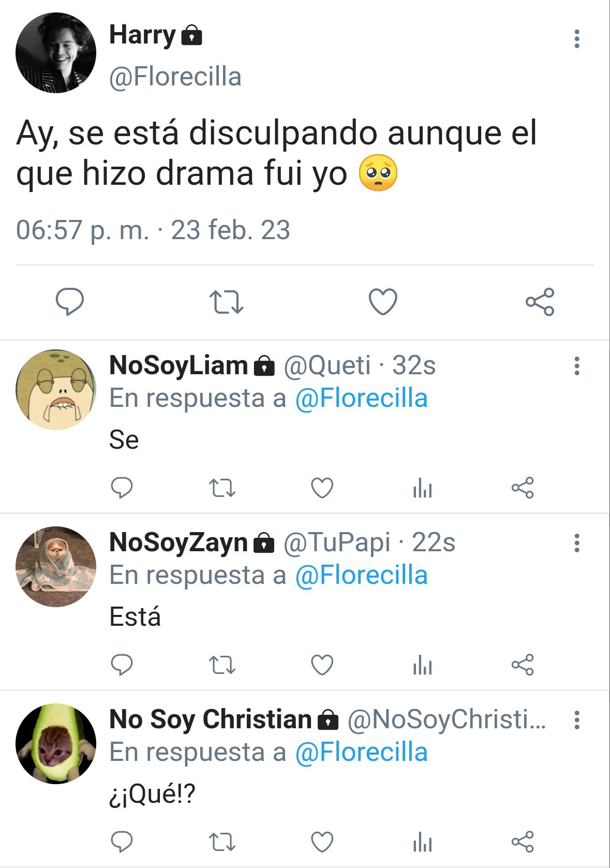Open more options on NoSoyLiam's reply
This screenshot has width=610, height=868.
577,366
